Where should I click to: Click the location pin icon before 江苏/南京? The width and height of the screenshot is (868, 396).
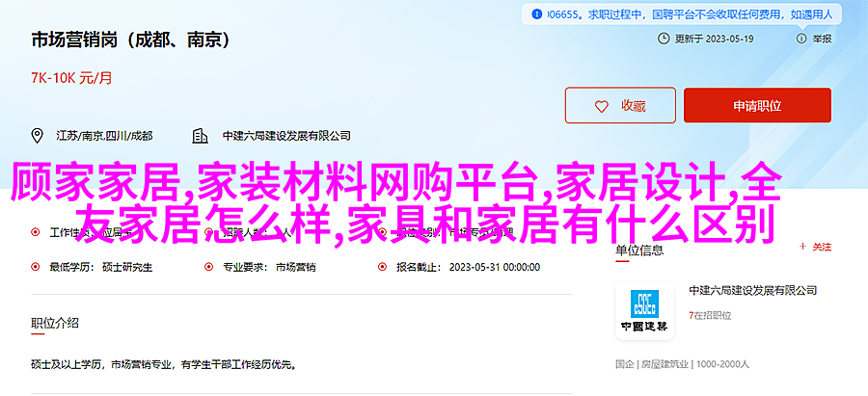pos(37,136)
